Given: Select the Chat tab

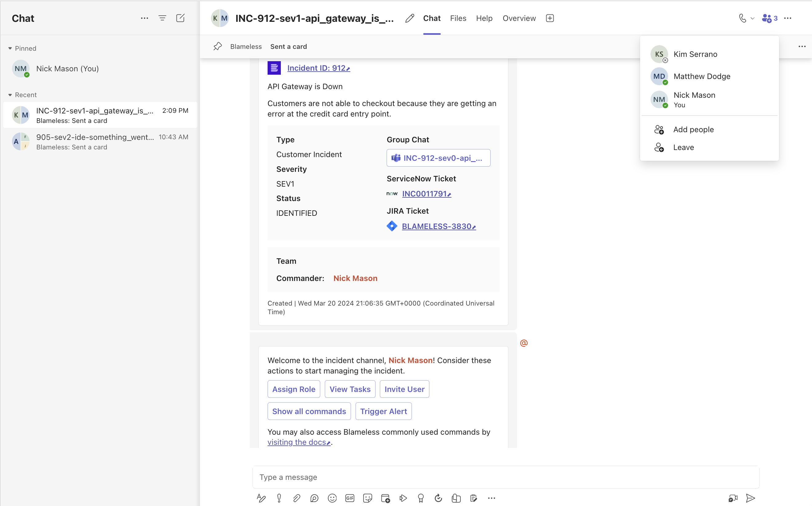Looking at the screenshot, I should (432, 18).
